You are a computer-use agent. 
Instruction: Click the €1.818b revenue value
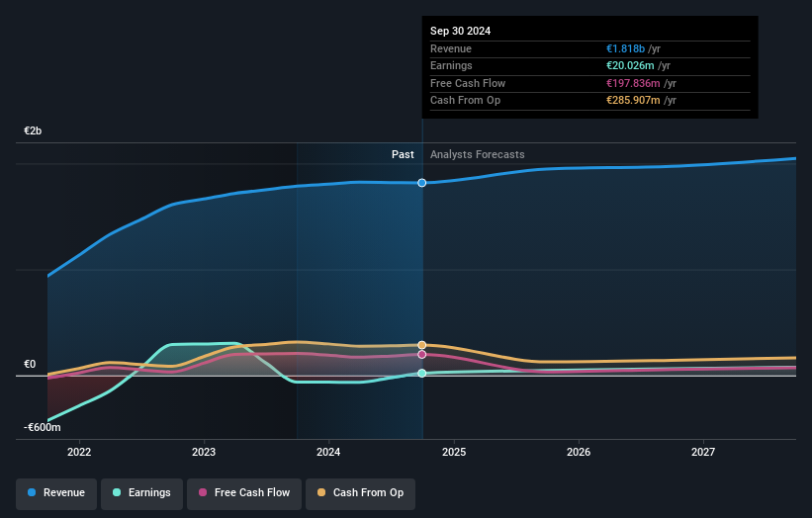(x=626, y=48)
